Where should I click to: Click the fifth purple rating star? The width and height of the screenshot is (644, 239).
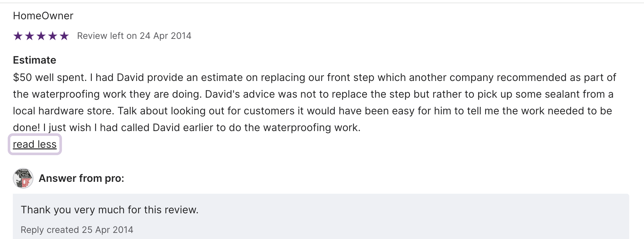coord(64,36)
